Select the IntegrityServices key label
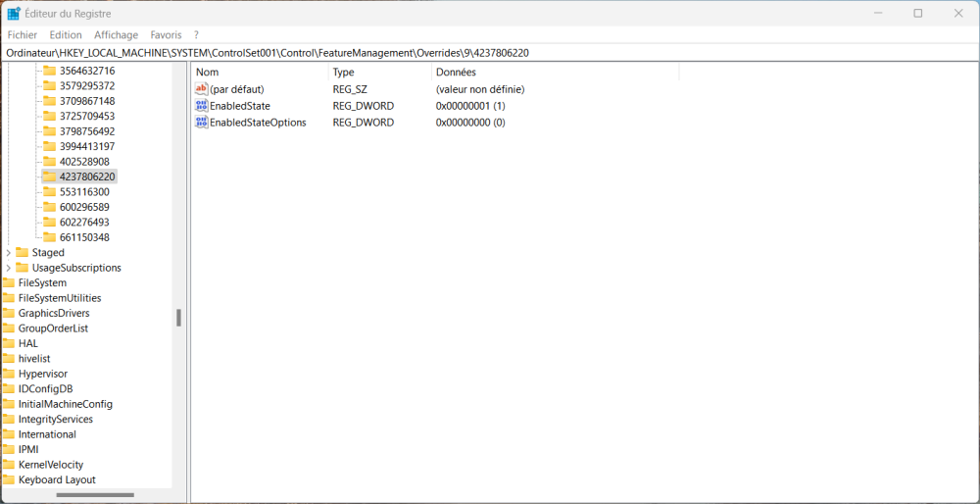 pyautogui.click(x=56, y=419)
